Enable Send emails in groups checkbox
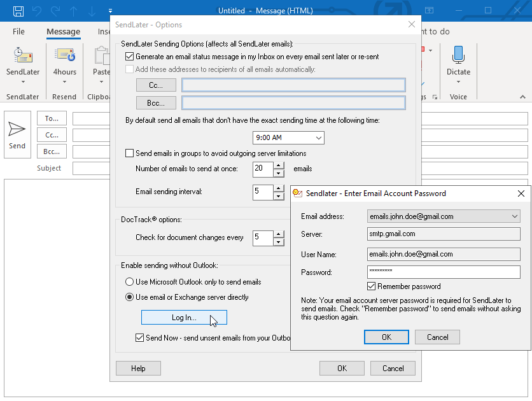 [129, 153]
